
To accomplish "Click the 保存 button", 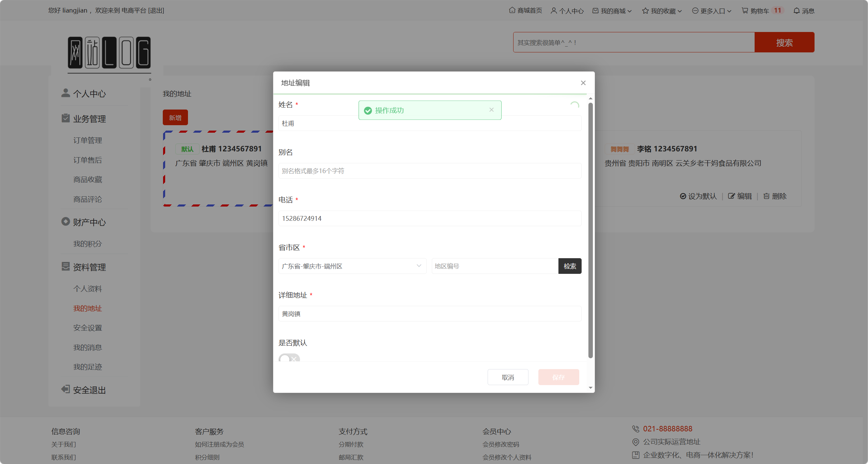I will click(558, 377).
